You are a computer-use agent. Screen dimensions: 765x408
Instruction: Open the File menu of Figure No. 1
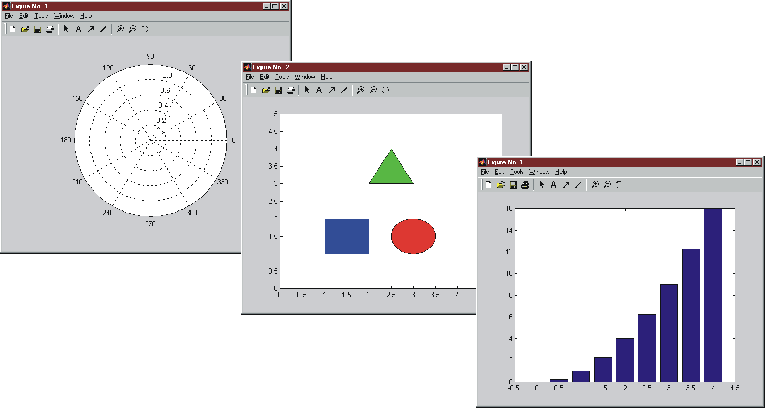[8, 17]
